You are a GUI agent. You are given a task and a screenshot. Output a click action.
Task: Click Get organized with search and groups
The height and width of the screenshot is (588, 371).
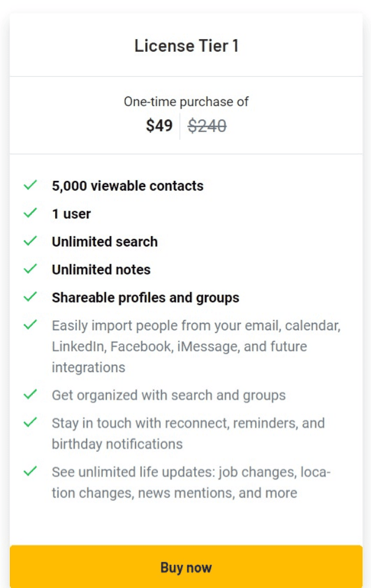click(168, 395)
